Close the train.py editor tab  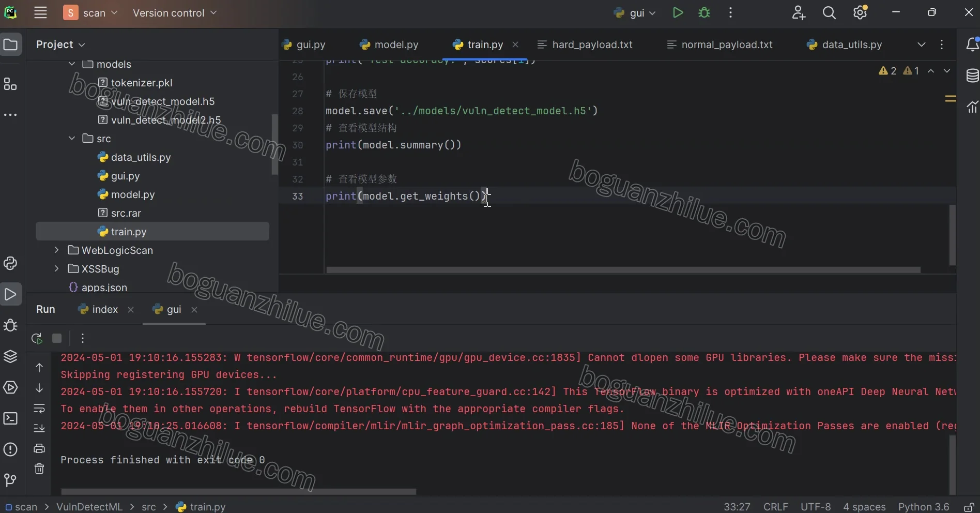click(515, 44)
